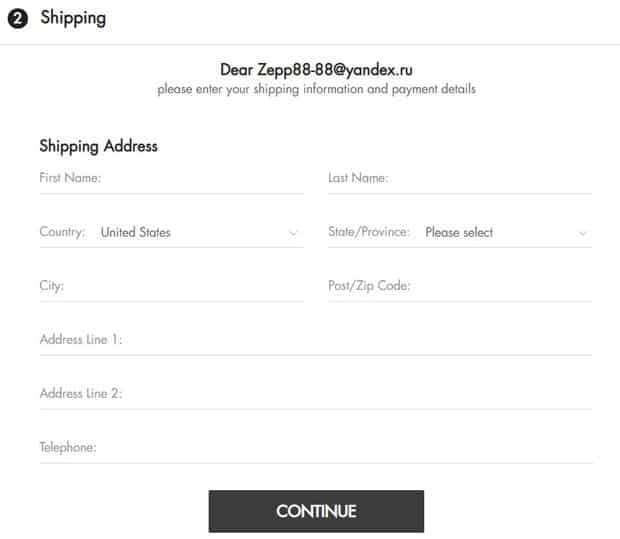Click the shipping and payment instruction text
This screenshot has height=539, width=620.
pyautogui.click(x=316, y=89)
